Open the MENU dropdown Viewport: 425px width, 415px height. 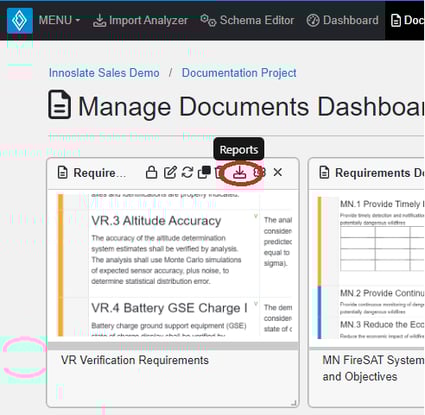(59, 20)
